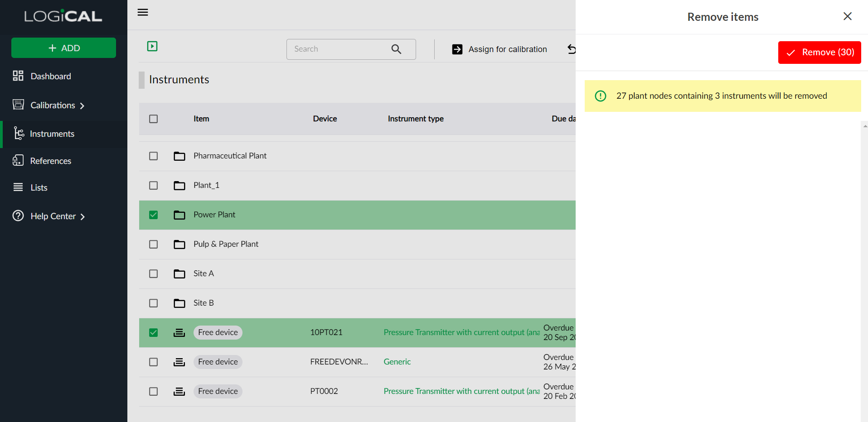Click the Help Center question icon
This screenshot has height=422, width=868.
click(18, 216)
